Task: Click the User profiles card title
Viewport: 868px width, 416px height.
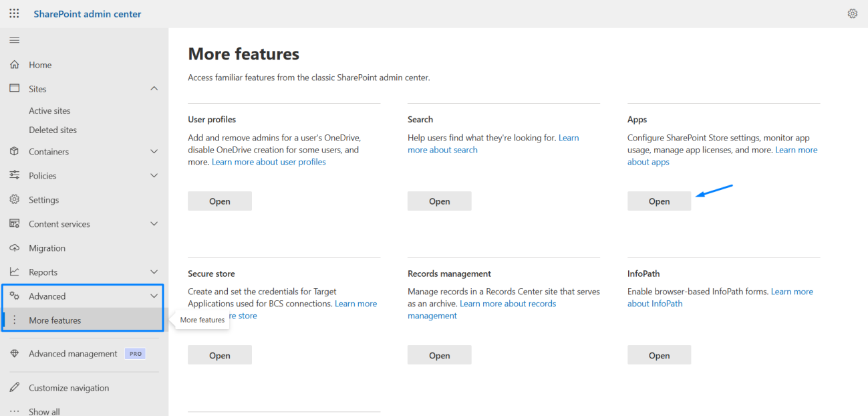Action: (x=212, y=120)
